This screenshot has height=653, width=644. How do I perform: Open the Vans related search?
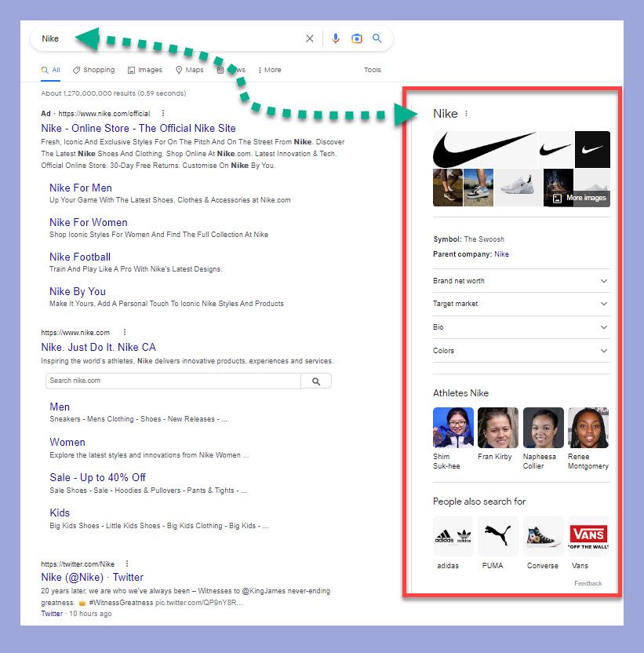588,542
